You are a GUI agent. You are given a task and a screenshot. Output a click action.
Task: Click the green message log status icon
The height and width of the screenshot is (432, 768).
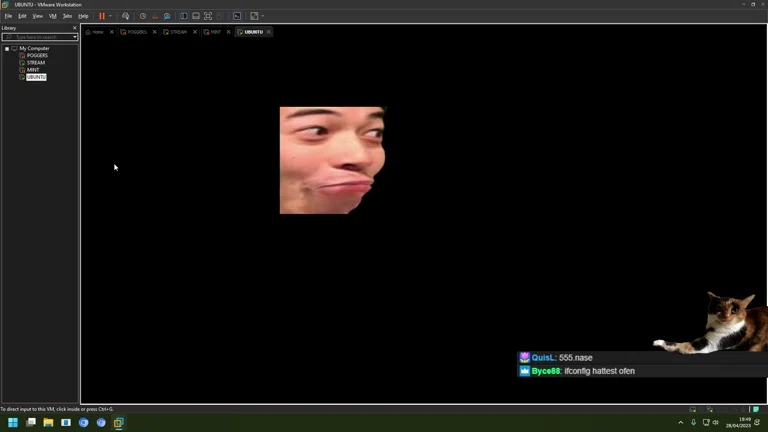(x=756, y=409)
